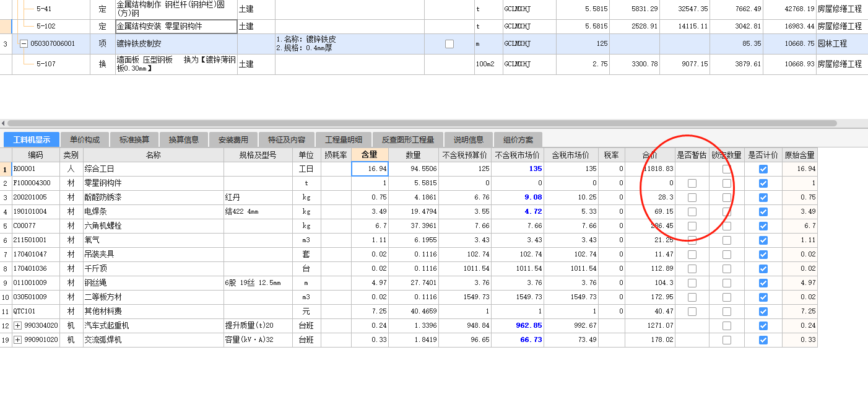Viewport: 868px width, 394px height.
Task: Open the 标准换算 tab
Action: pos(134,139)
